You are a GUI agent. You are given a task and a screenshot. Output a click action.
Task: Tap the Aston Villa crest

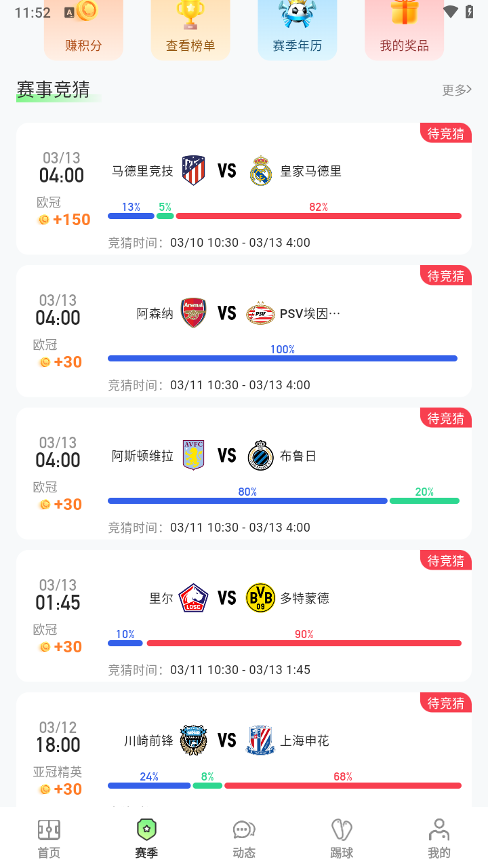tap(194, 456)
